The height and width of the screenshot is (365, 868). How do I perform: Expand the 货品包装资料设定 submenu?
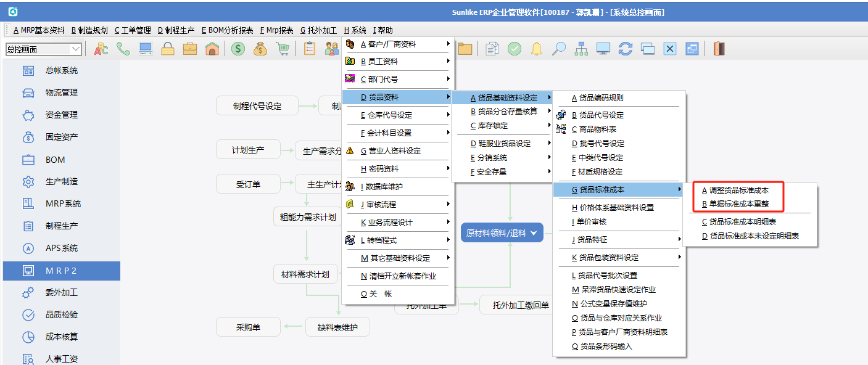click(x=619, y=258)
